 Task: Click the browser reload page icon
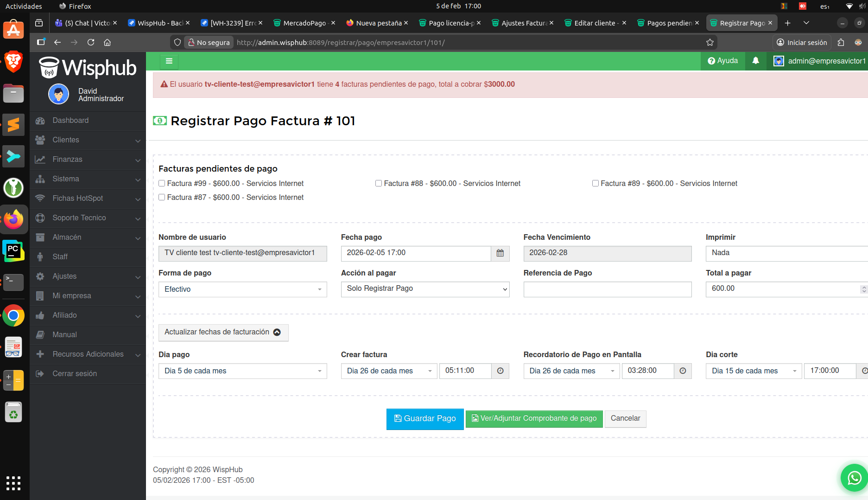click(x=91, y=42)
